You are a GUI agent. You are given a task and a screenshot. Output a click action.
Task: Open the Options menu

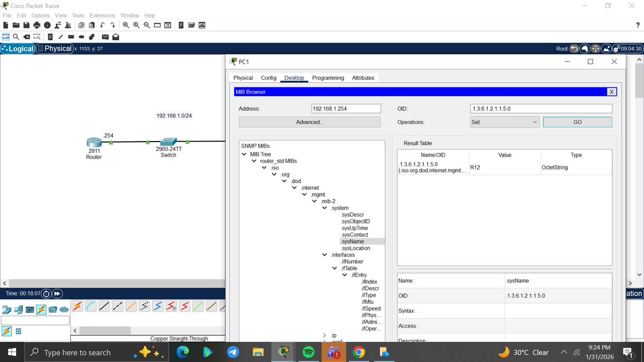pos(40,16)
